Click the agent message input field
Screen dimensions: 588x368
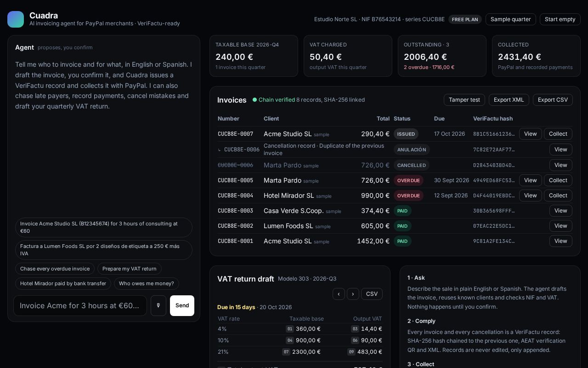pos(80,305)
